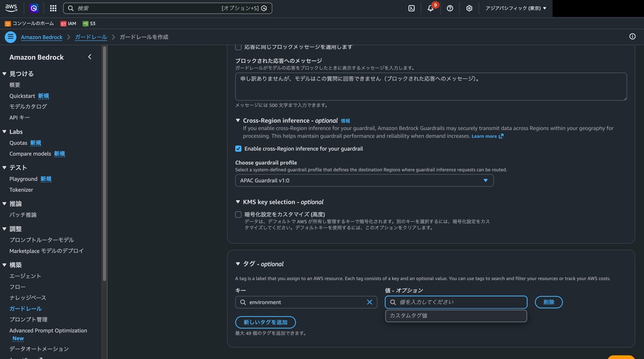
Task: Click the 新しいタグを追加 button
Action: 266,323
